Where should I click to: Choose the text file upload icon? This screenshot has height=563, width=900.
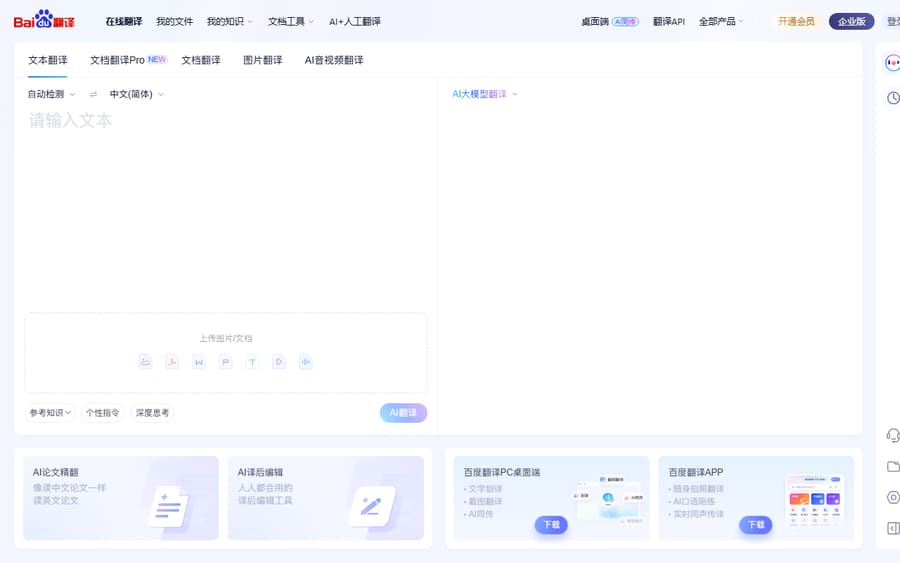coord(252,362)
